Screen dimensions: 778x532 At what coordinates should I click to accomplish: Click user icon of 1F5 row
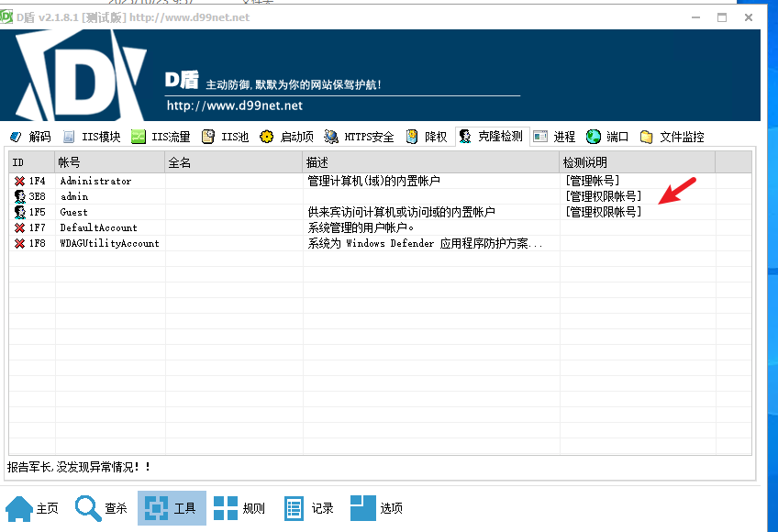(20, 212)
